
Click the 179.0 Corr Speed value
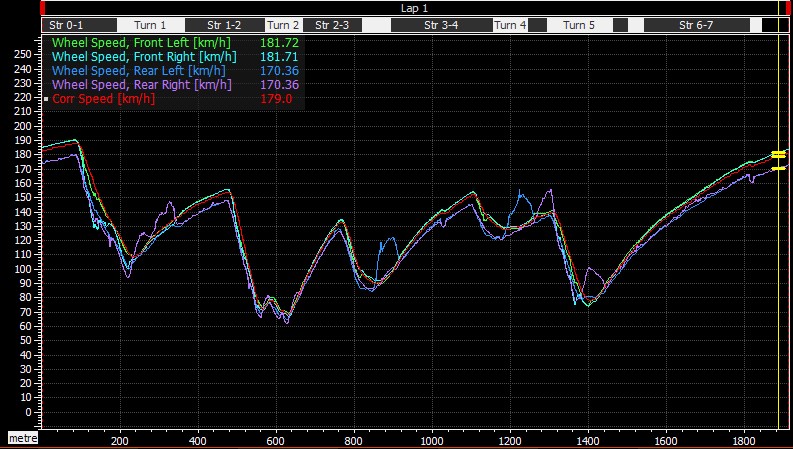coord(276,99)
